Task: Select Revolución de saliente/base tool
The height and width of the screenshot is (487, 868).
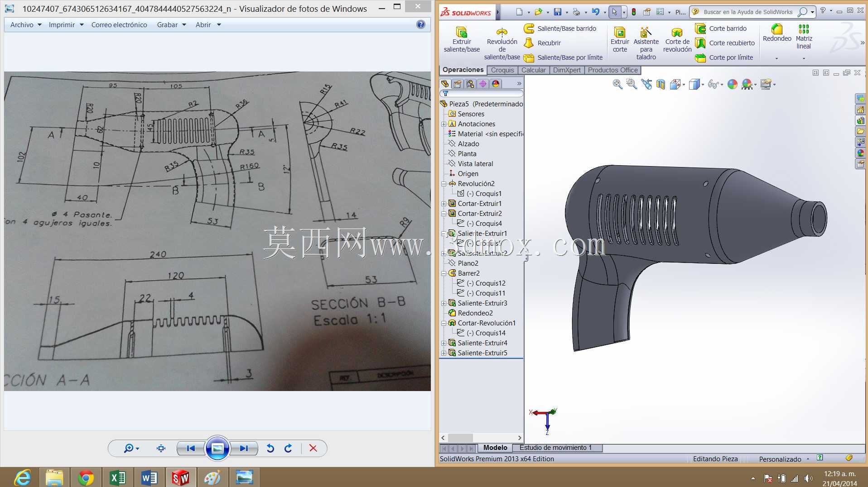Action: pyautogui.click(x=502, y=43)
